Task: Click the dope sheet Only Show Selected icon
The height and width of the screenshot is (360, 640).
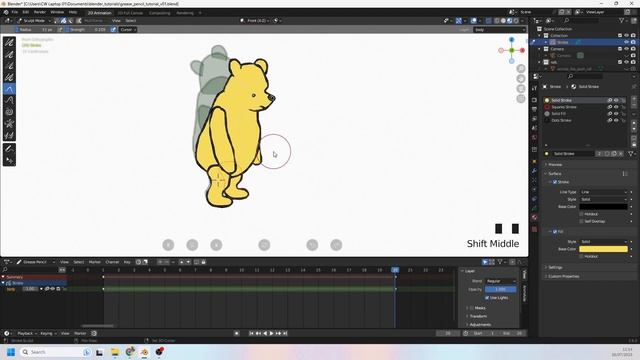Action: [x=485, y=262]
